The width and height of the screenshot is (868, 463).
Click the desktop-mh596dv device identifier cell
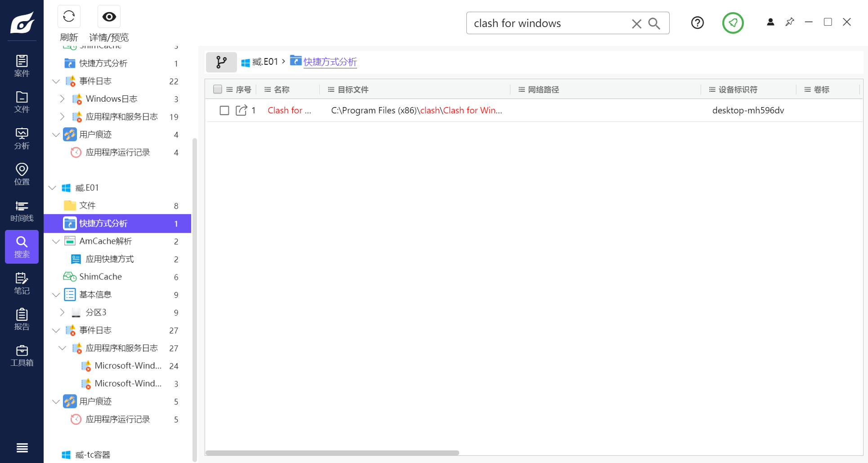(x=748, y=110)
